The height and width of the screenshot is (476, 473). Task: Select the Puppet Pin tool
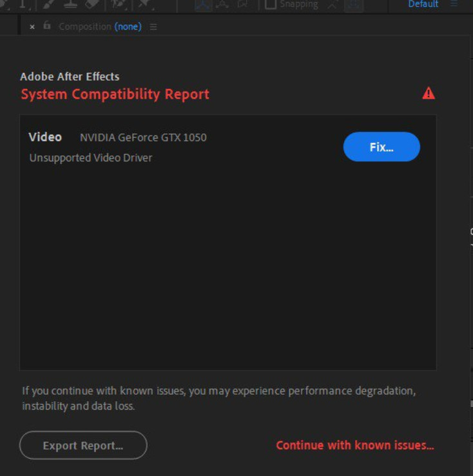(x=145, y=5)
